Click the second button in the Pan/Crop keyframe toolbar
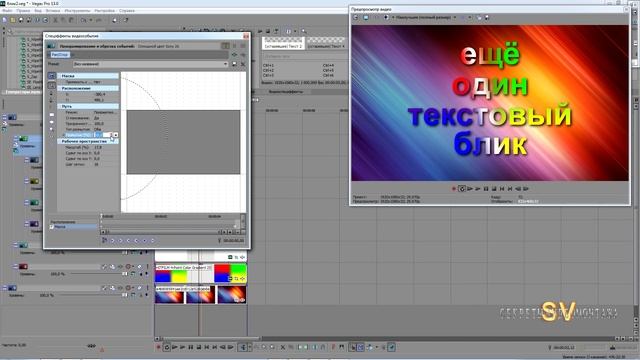 point(113,241)
